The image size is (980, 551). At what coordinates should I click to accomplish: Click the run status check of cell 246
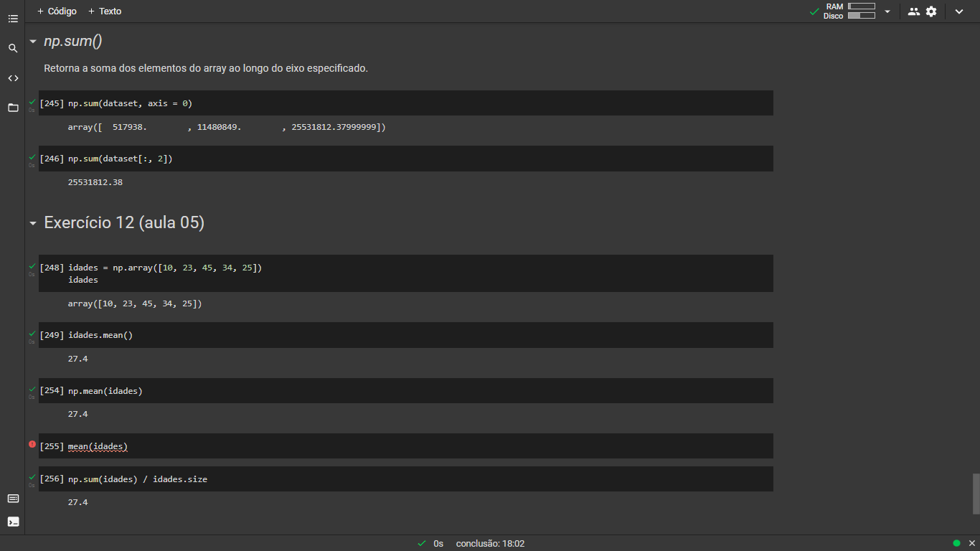tap(32, 157)
